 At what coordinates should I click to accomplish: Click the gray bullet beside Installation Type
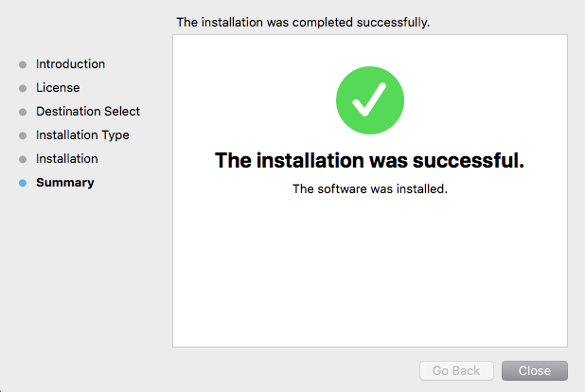[x=23, y=136]
